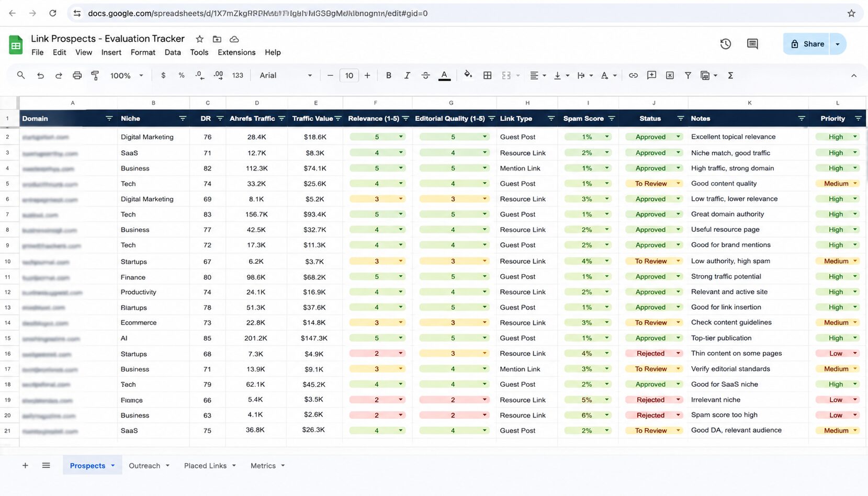Redo the last action
The width and height of the screenshot is (868, 496).
[x=59, y=75]
